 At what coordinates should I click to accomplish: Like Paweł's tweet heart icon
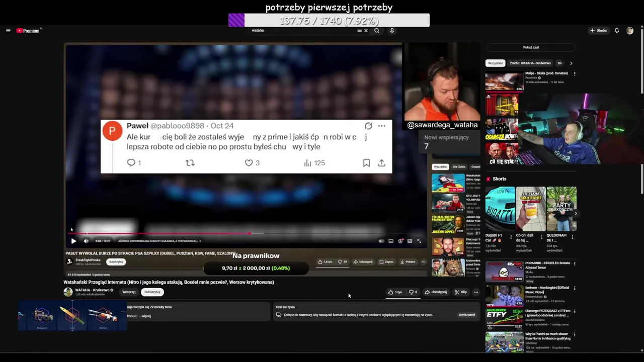tap(249, 163)
